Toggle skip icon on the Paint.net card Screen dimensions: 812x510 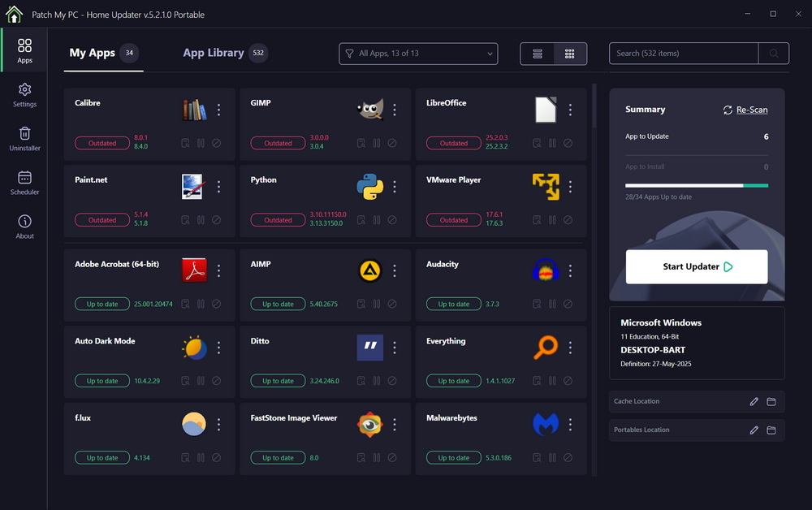(217, 220)
